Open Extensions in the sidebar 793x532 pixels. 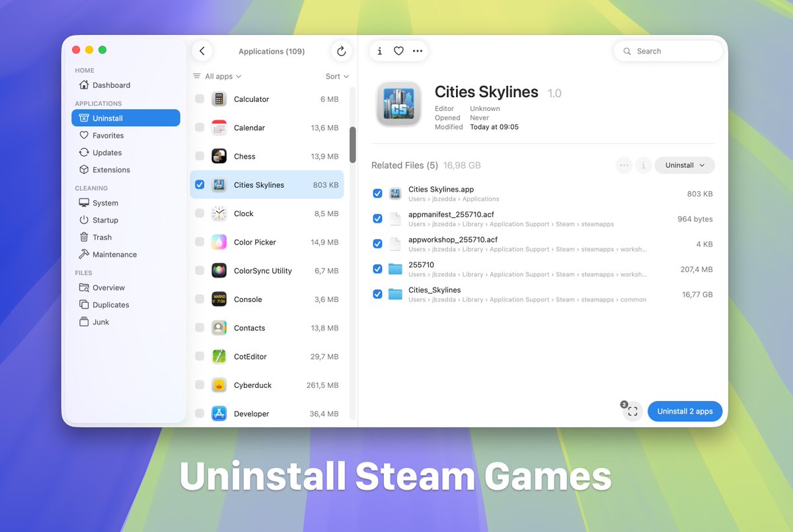coord(126,170)
